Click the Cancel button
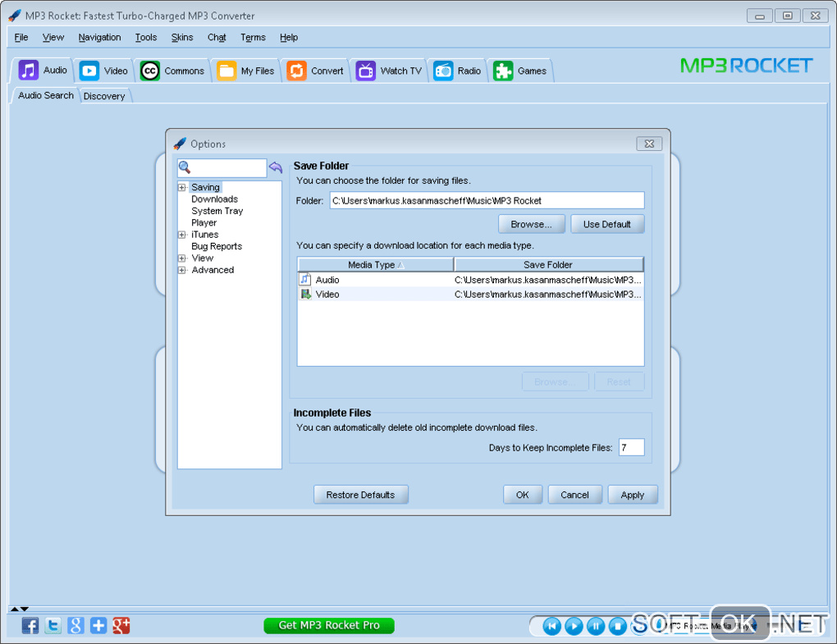Screen dimensions: 837x644 tap(575, 495)
